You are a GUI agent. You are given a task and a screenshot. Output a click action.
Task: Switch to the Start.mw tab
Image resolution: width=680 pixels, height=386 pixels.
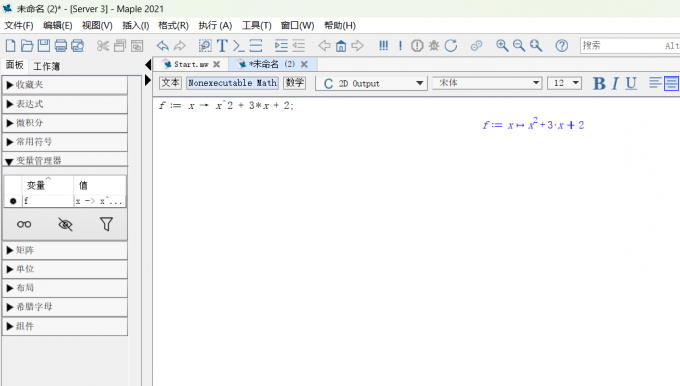[x=191, y=64]
